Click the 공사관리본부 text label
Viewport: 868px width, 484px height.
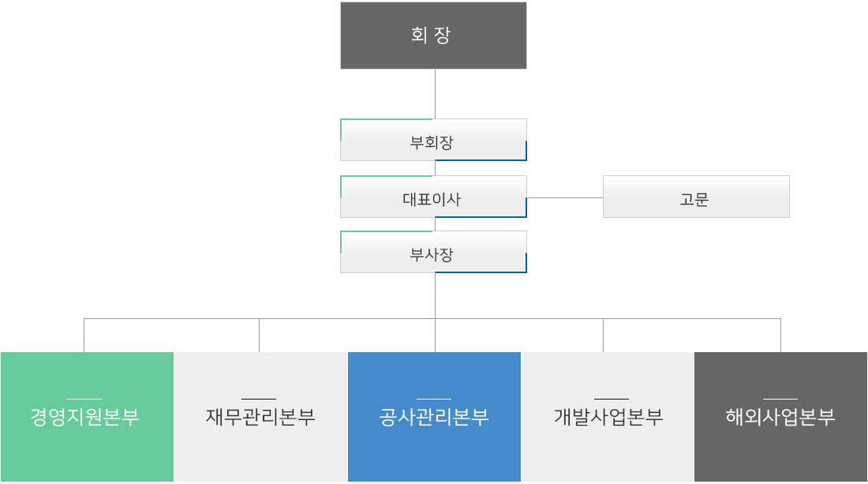click(x=434, y=417)
